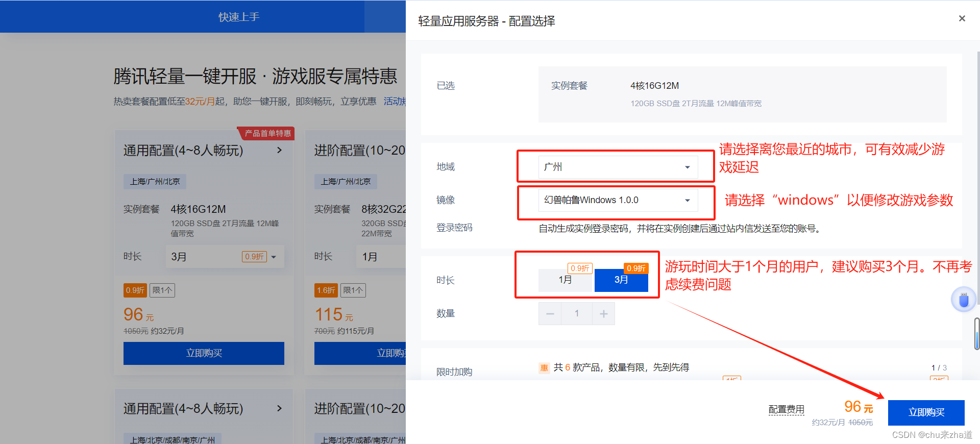Click the 产品首单特惠 ribbon badge
Viewport: 980px width, 444px height.
pyautogui.click(x=266, y=133)
